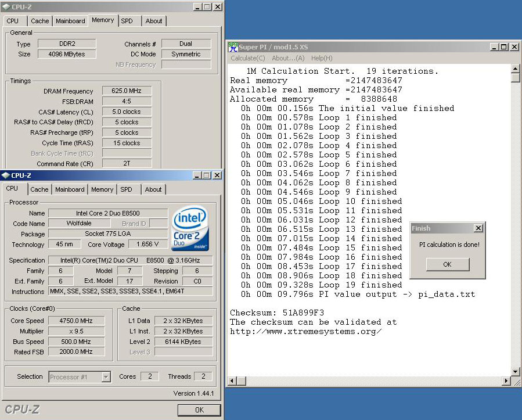Image resolution: width=522 pixels, height=420 pixels.
Task: Click the Cores count field showing 2
Action: [x=150, y=376]
